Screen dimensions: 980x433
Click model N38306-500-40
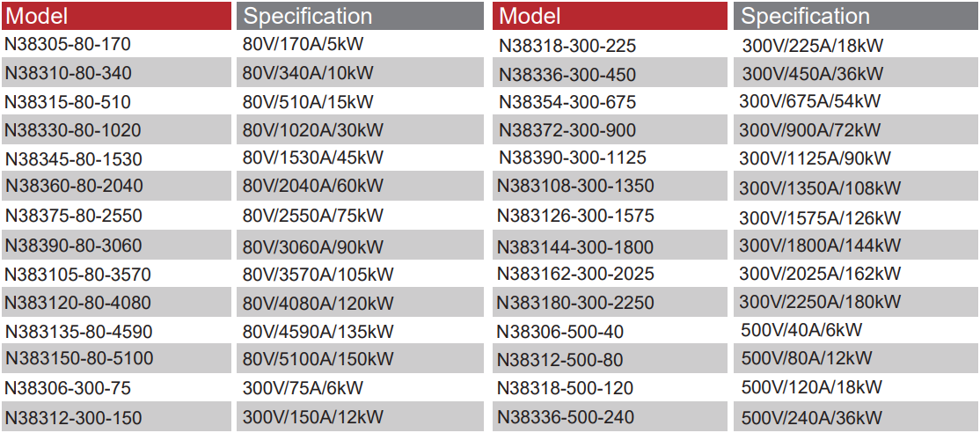(559, 332)
